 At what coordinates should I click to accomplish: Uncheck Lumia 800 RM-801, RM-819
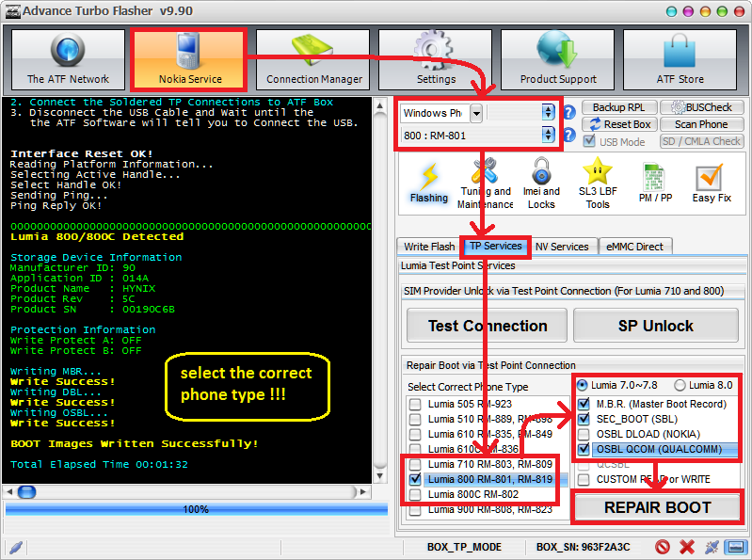415,479
